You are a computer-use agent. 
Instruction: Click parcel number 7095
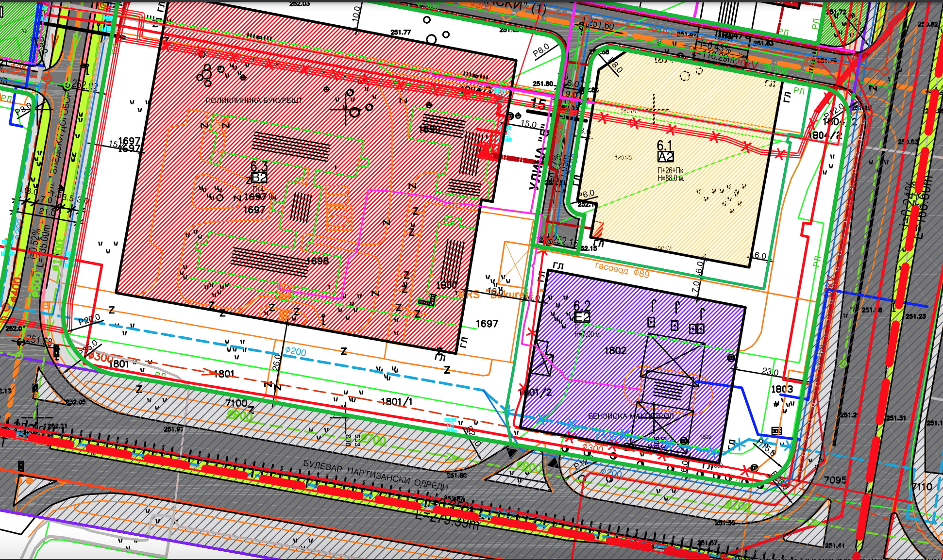tap(835, 480)
